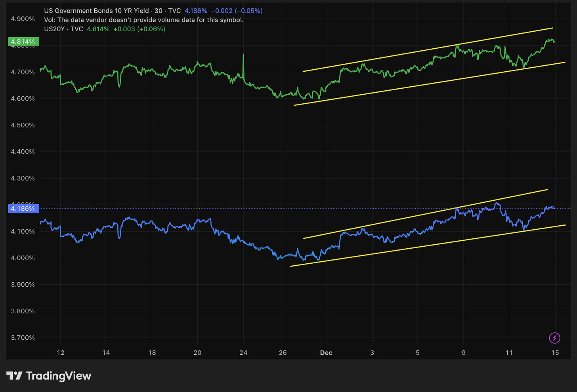Click the date label 26 on time axis

[x=283, y=352]
